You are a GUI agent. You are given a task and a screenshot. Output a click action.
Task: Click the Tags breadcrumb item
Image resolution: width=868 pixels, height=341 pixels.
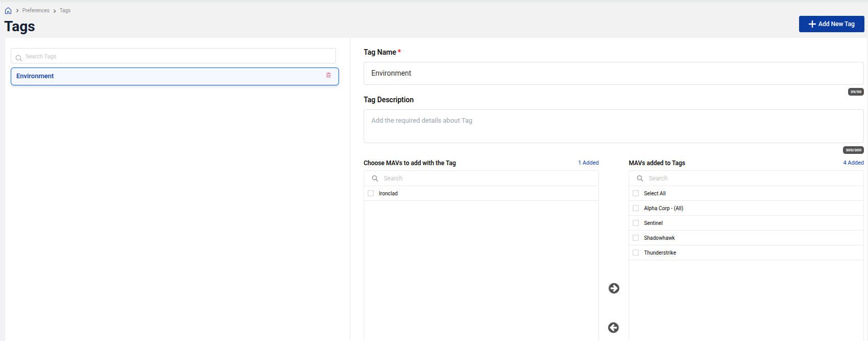pyautogui.click(x=65, y=11)
